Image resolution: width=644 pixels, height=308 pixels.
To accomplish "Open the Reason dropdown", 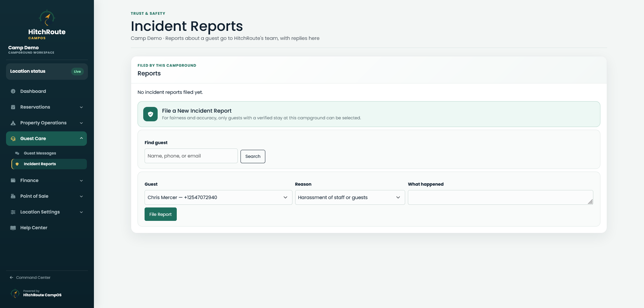I will pos(350,197).
